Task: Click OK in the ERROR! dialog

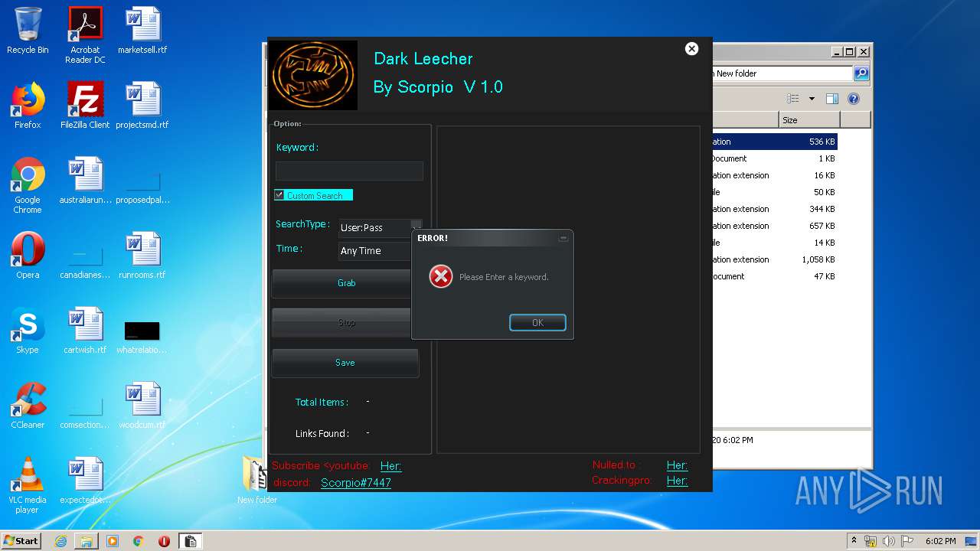Action: [537, 323]
